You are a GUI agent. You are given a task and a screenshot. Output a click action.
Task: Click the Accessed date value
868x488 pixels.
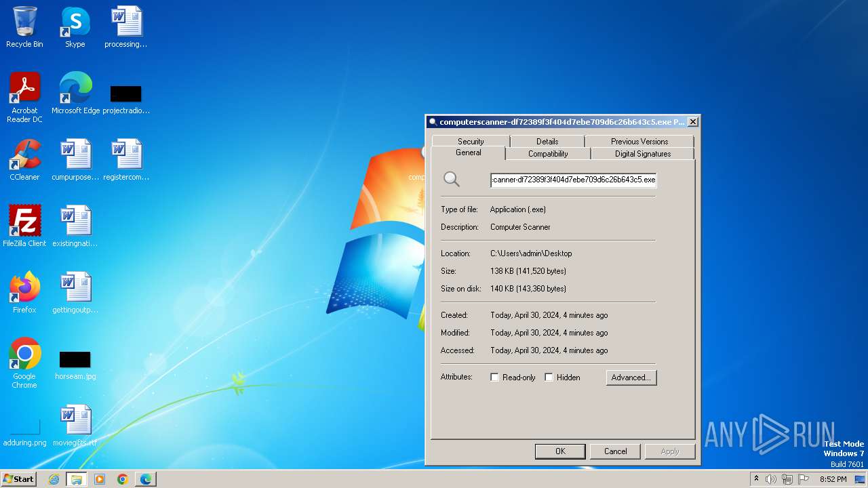click(x=549, y=350)
